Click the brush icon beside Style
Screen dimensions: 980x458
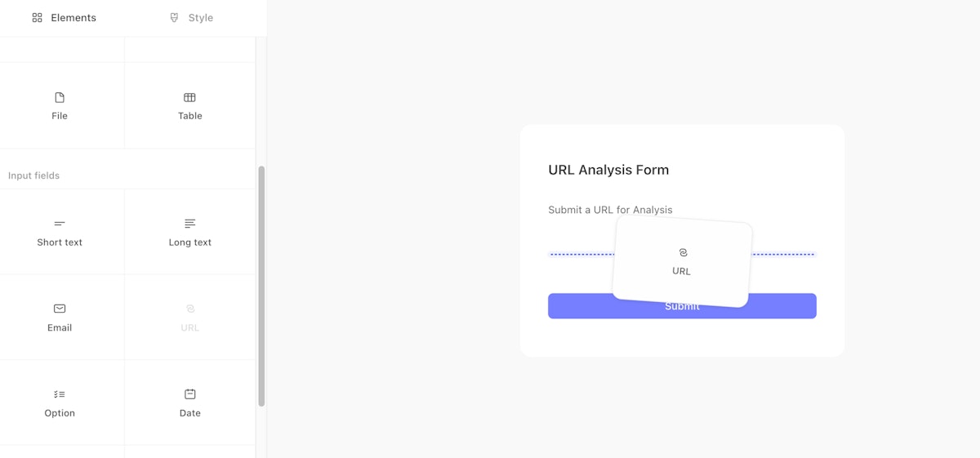[x=174, y=18]
